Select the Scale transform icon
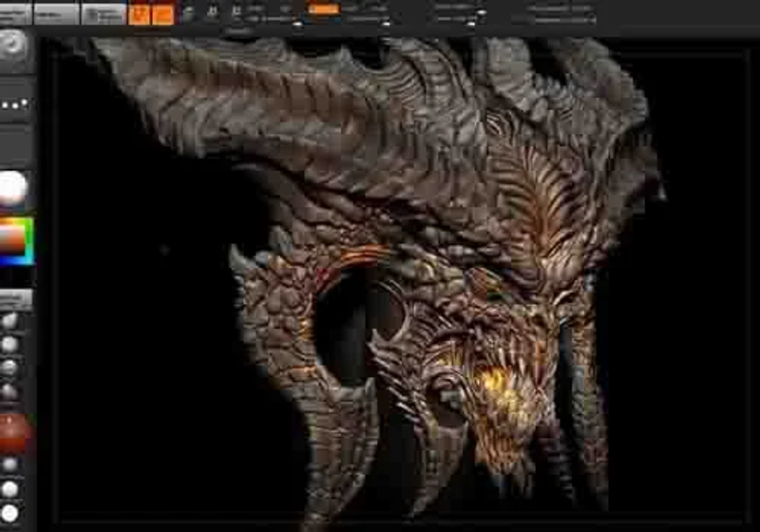Screen dimensions: 760x532 [x=212, y=12]
